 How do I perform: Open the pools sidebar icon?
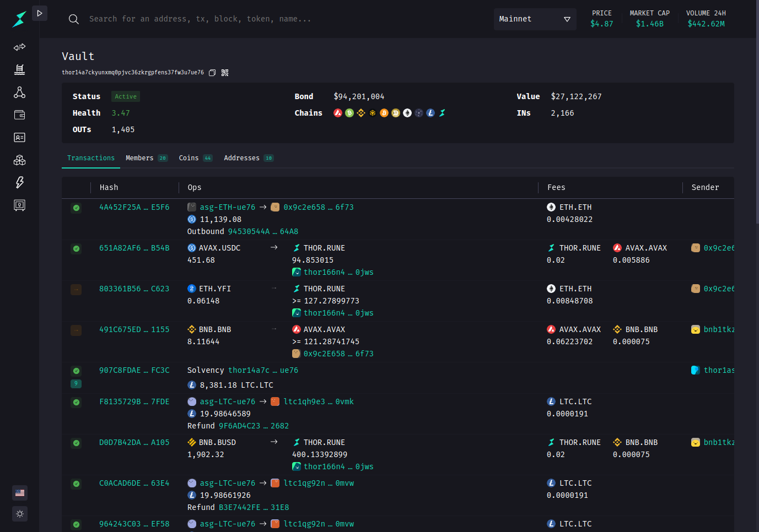click(19, 69)
